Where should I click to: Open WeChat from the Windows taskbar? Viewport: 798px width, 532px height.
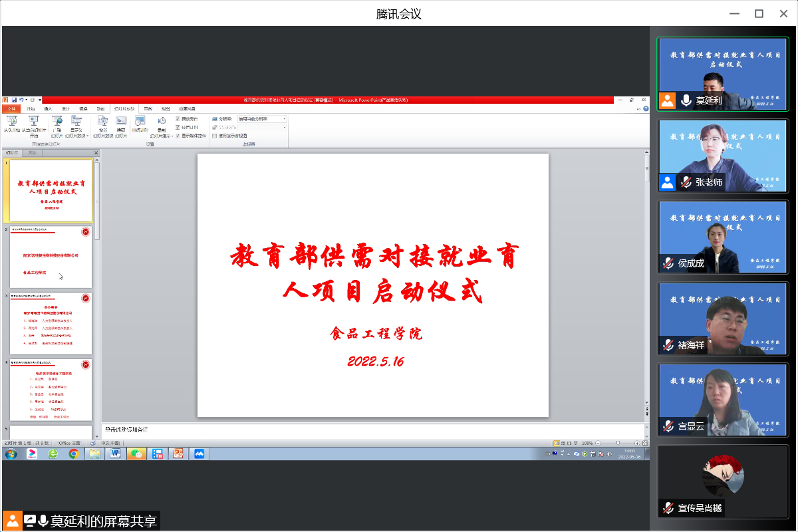[136, 454]
